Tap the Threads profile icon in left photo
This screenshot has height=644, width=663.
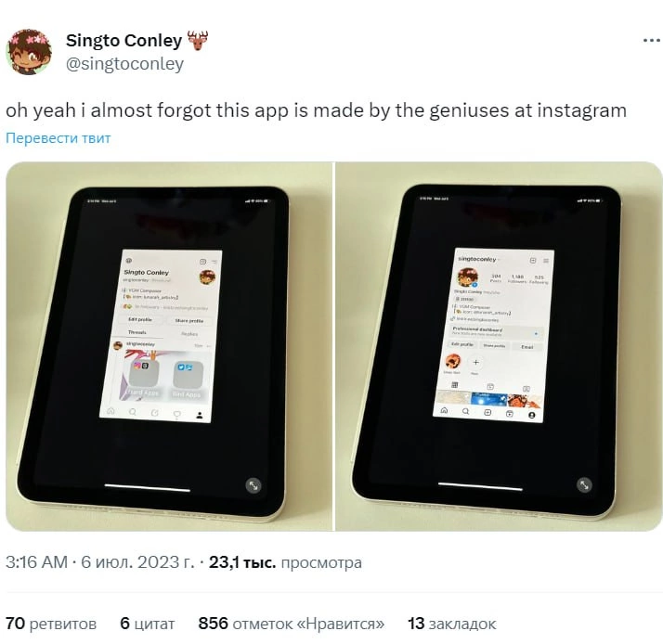pos(200,415)
